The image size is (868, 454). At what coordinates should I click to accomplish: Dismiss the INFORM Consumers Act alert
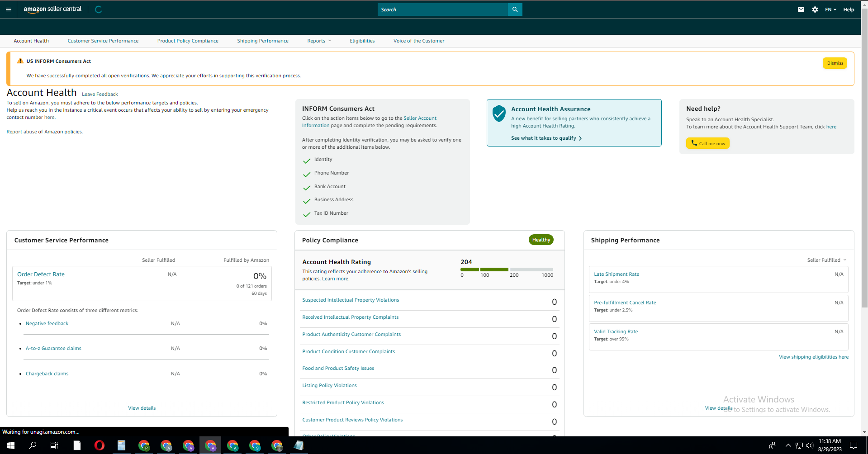point(835,63)
